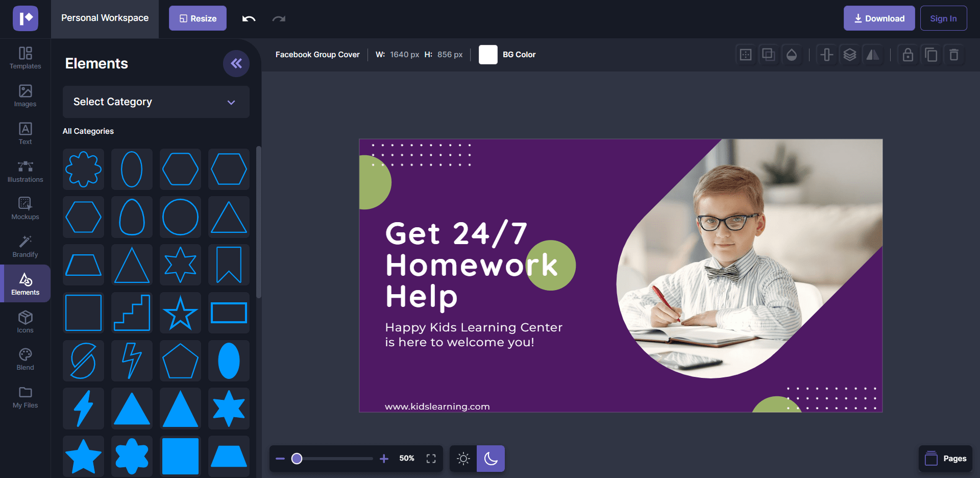The image size is (980, 478).
Task: Toggle the lock icon in toolbar
Action: click(x=908, y=55)
